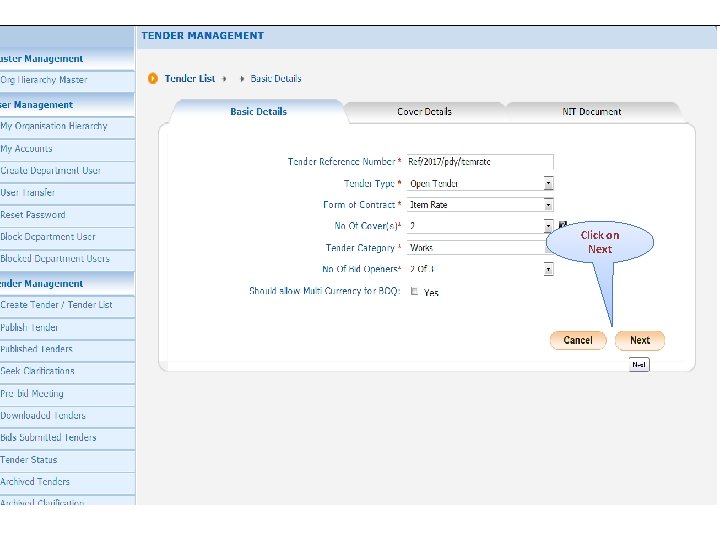Enable Multi Currency for BOQ checkbox
This screenshot has height=540, width=720.
click(414, 291)
